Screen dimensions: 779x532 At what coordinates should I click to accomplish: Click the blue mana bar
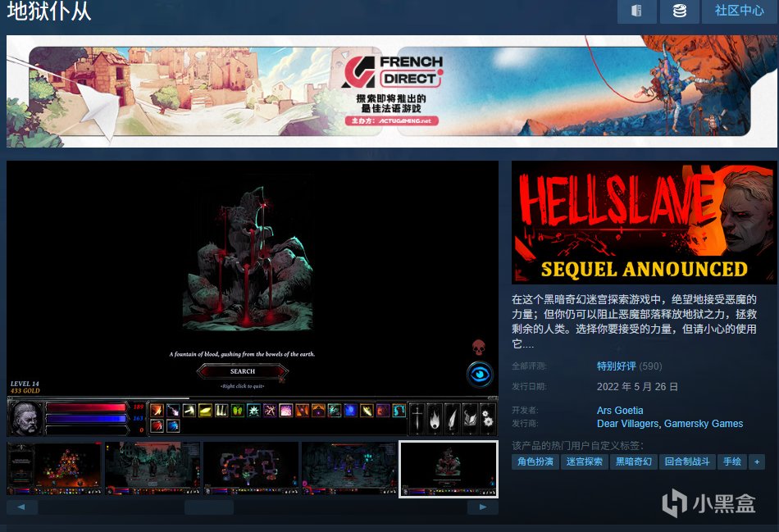click(86, 419)
